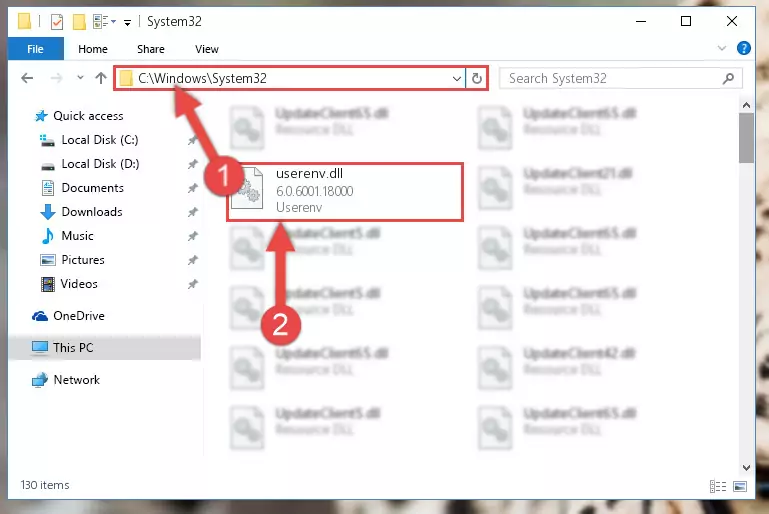The height and width of the screenshot is (514, 769).
Task: Click the Network icon in sidebar
Action: [x=40, y=380]
